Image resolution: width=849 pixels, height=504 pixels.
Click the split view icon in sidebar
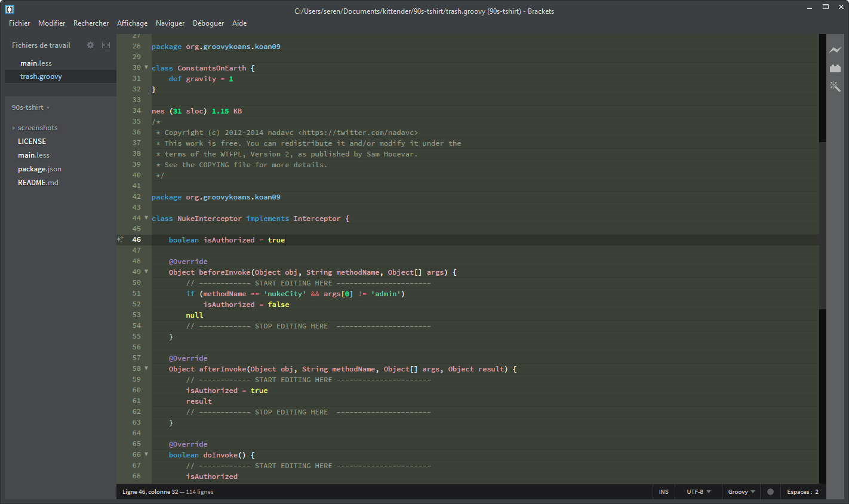pyautogui.click(x=106, y=45)
